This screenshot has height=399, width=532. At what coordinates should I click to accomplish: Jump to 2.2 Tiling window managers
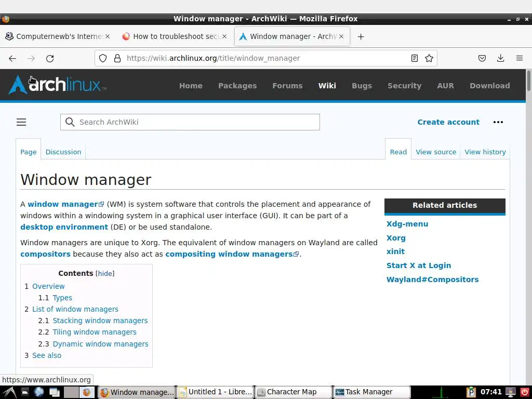click(95, 332)
